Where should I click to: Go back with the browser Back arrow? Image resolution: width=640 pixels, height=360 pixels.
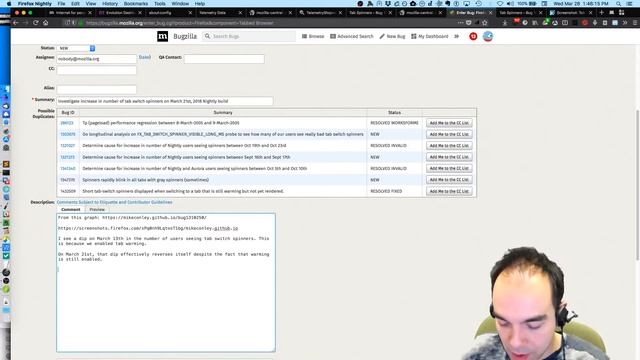tap(16, 23)
